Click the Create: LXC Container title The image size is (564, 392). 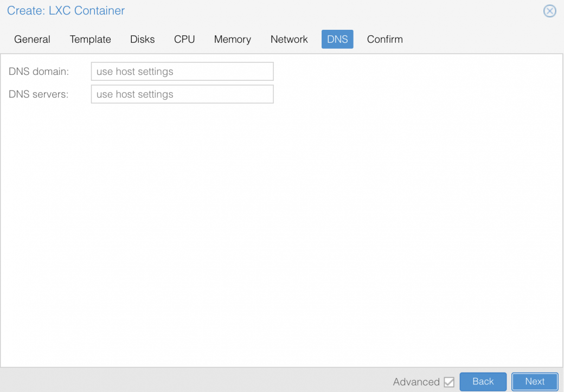[65, 11]
